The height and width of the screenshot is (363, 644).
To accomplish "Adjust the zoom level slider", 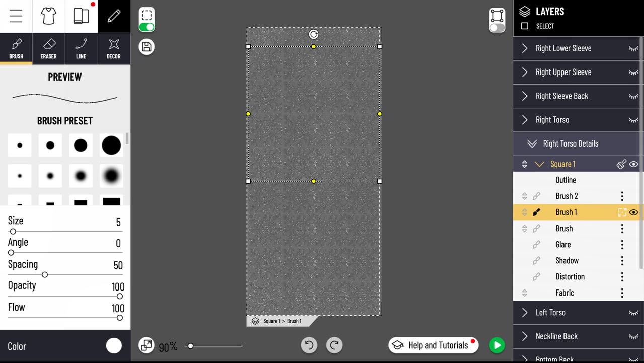I will pos(190,346).
